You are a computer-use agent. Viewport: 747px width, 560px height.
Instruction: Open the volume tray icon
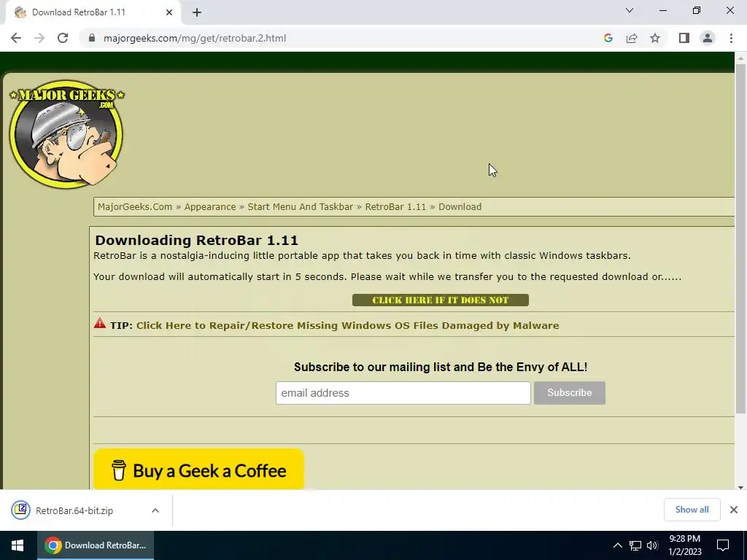pyautogui.click(x=652, y=545)
